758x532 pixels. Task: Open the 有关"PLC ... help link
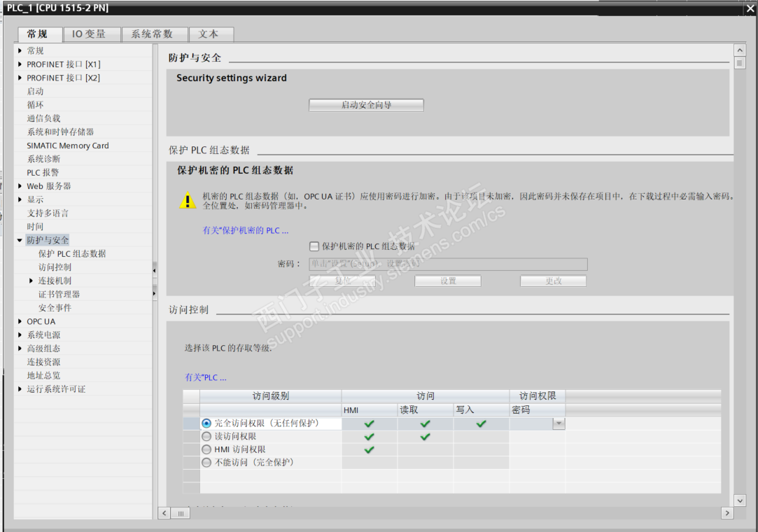click(x=206, y=377)
